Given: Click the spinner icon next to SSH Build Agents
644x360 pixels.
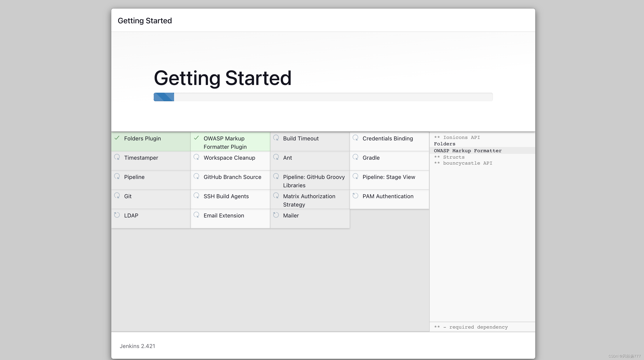Looking at the screenshot, I should [196, 195].
